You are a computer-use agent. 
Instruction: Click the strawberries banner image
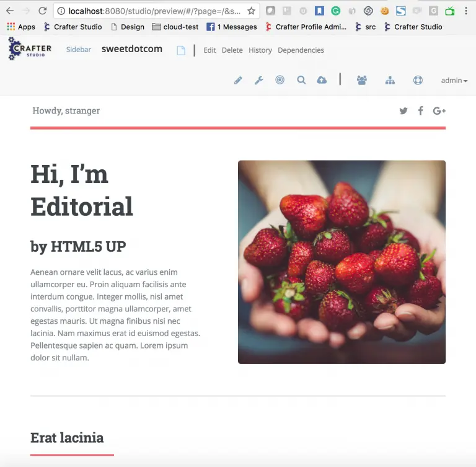[x=342, y=262]
